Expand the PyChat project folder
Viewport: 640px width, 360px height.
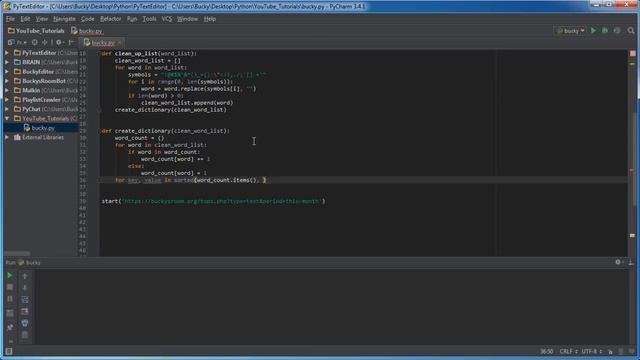[7, 109]
